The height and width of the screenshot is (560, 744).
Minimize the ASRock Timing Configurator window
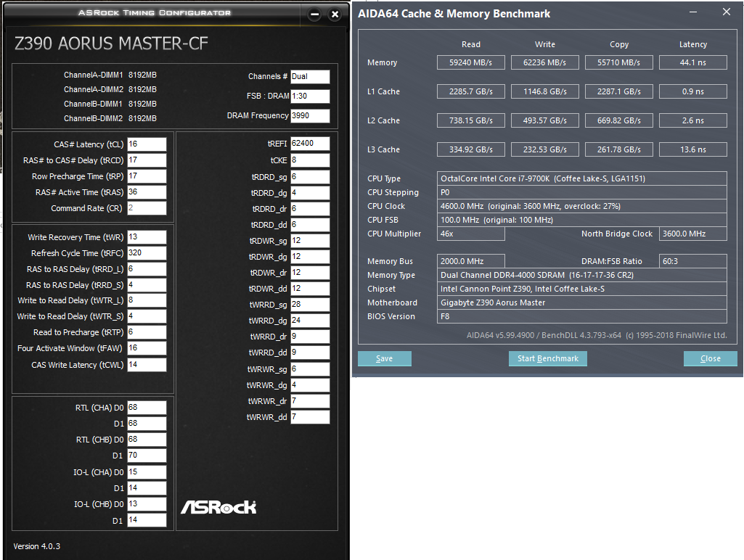point(314,15)
